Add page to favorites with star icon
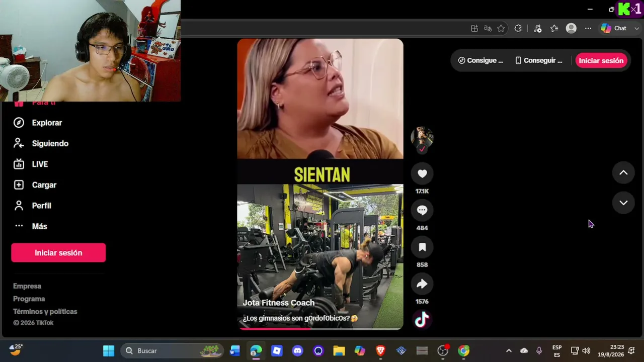 pyautogui.click(x=501, y=29)
